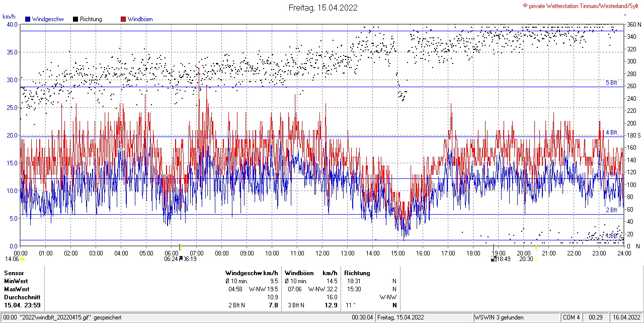Click the chart title Freitag, 15.04.2022
Screen dimensions: 644x323
coord(323,8)
